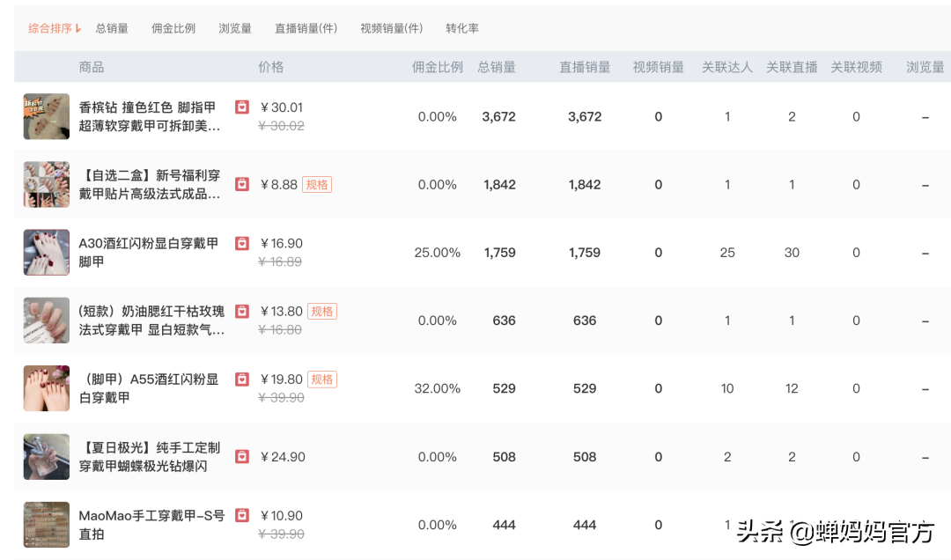This screenshot has width=951, height=560.
Task: Click the shop icon beside ¥8.88 price
Action: 242,184
